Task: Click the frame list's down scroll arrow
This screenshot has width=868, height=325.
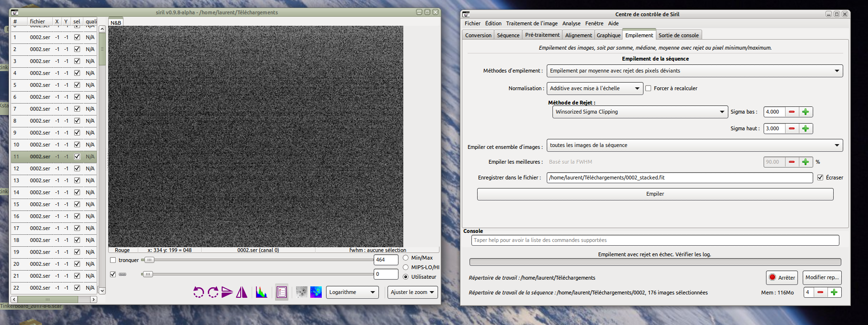Action: [102, 290]
